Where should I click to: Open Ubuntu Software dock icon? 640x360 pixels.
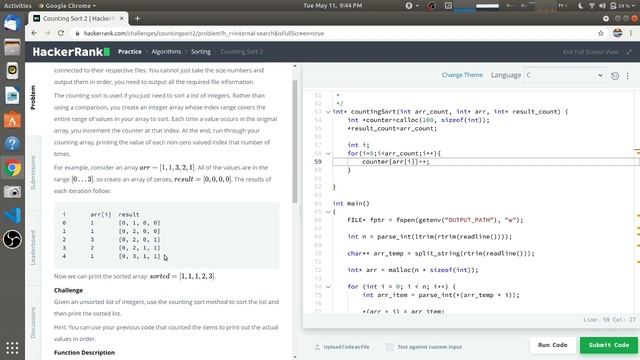pos(12,120)
